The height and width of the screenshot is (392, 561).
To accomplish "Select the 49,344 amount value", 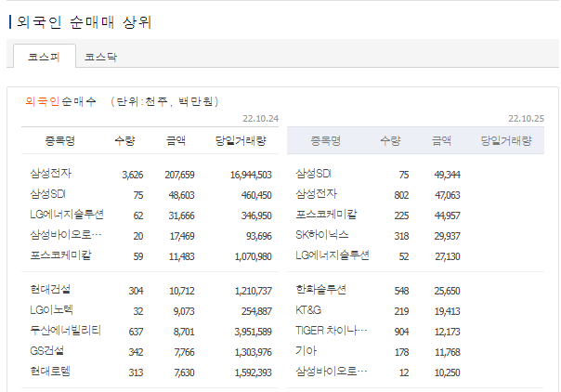I will click(x=448, y=175).
